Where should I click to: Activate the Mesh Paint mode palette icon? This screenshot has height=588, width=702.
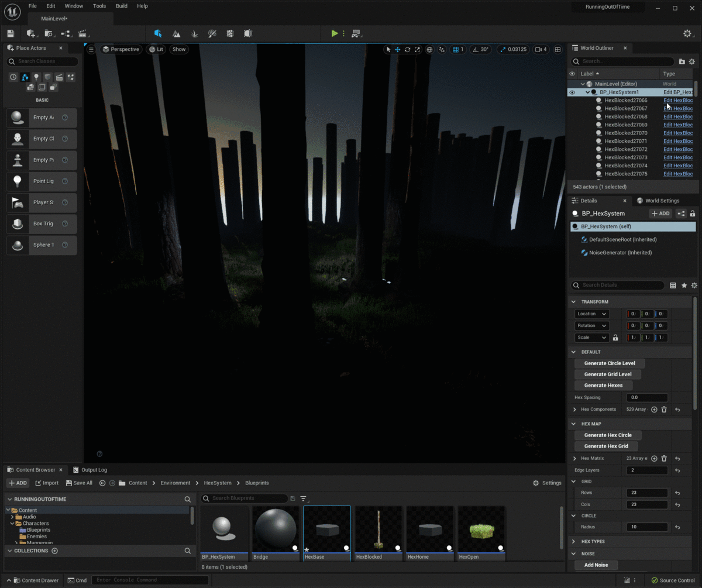tap(212, 33)
